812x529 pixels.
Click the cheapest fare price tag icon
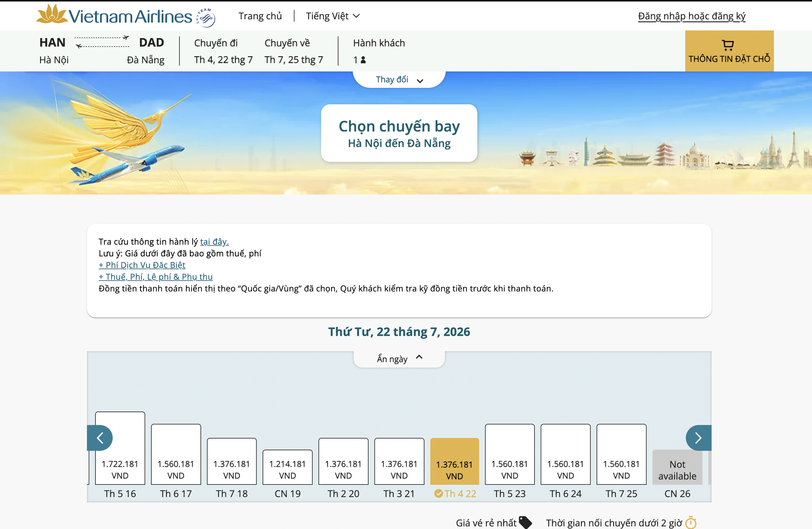(525, 523)
